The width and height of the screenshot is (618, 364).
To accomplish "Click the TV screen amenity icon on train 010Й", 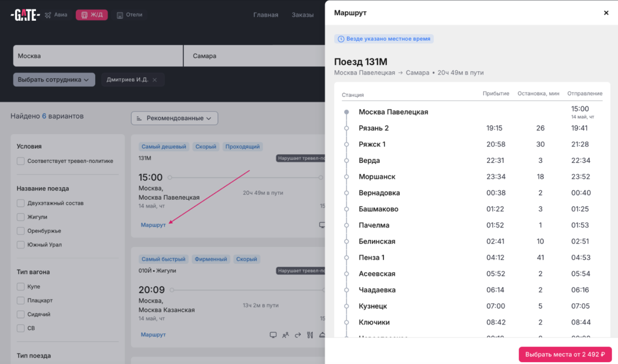I will click(x=273, y=335).
